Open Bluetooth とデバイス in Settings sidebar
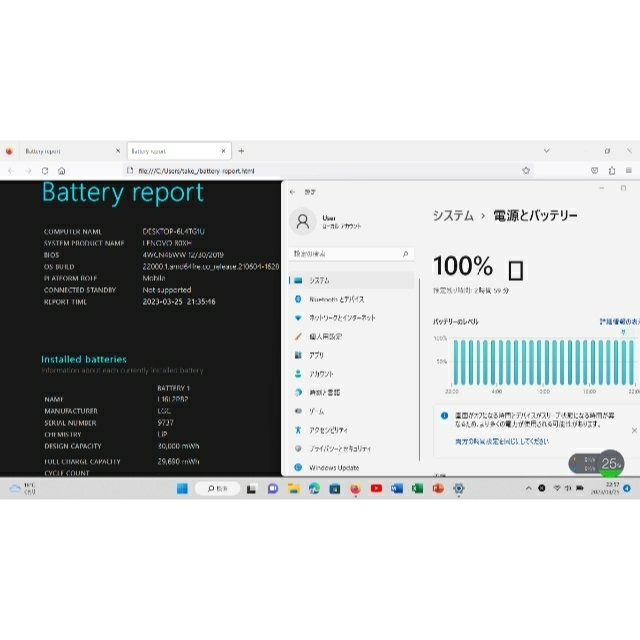Image resolution: width=640 pixels, height=640 pixels. point(352,299)
